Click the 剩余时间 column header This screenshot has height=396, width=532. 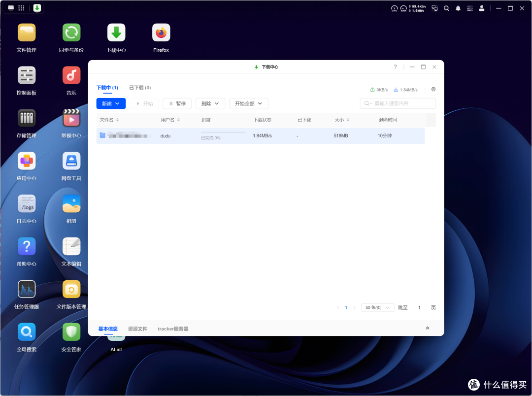click(388, 120)
